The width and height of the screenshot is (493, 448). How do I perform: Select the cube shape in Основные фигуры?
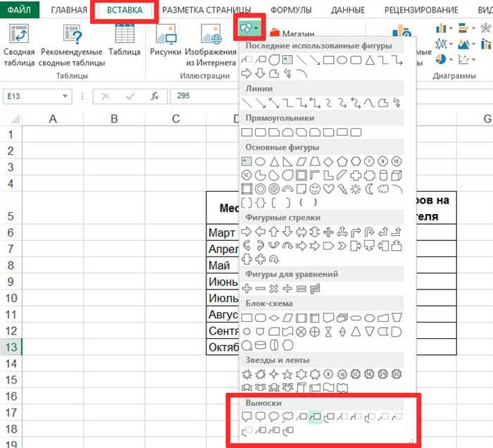click(397, 175)
